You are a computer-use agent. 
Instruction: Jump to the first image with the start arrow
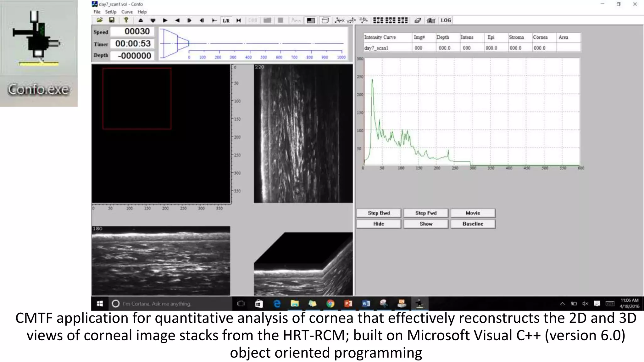click(x=214, y=20)
